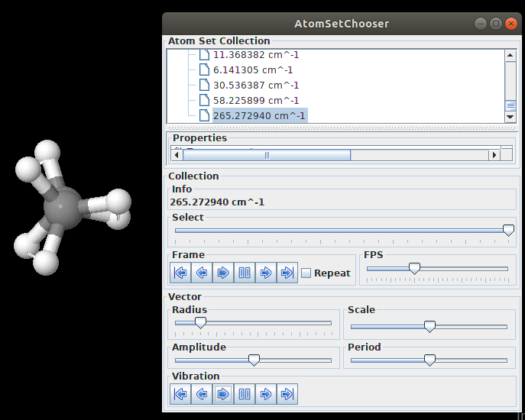Click the FPS slider handle

tap(414, 268)
